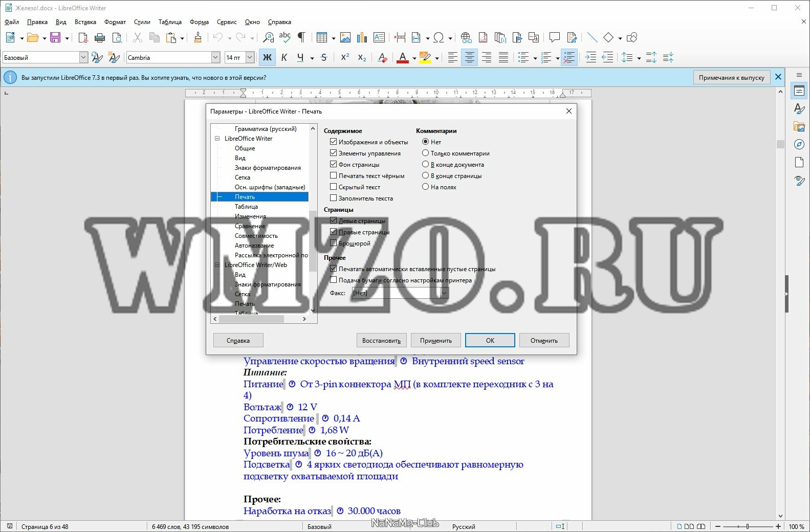Select На полях radio button
The width and height of the screenshot is (810, 532).
click(425, 187)
